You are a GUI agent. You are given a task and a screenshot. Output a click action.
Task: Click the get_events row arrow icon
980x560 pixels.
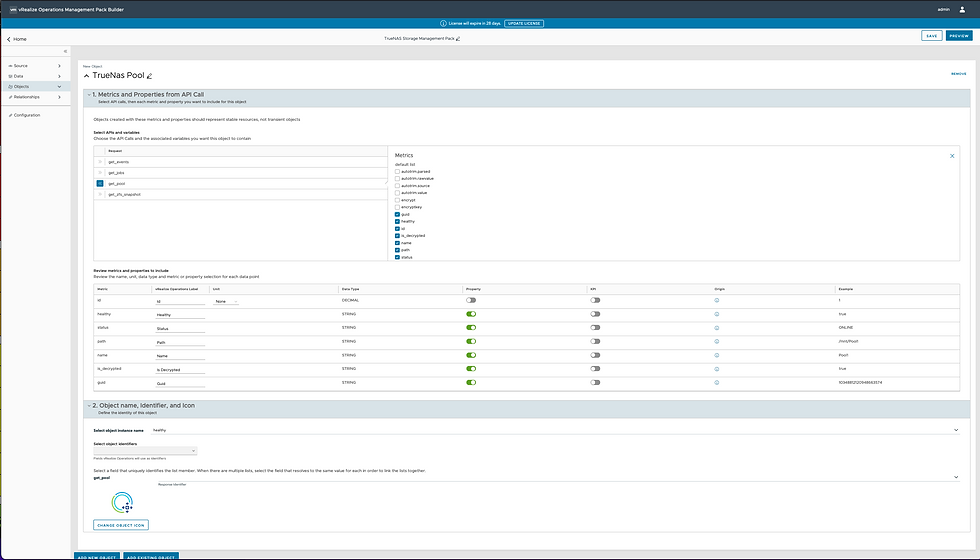[x=100, y=162]
